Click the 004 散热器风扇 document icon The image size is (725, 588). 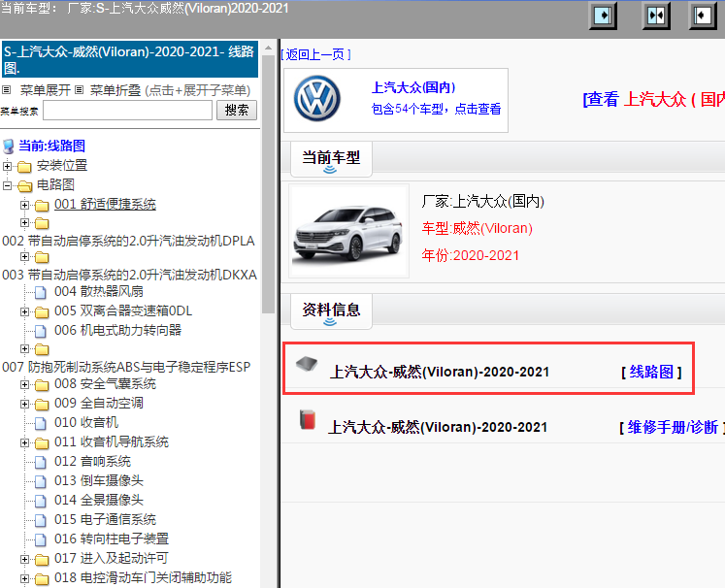41,292
